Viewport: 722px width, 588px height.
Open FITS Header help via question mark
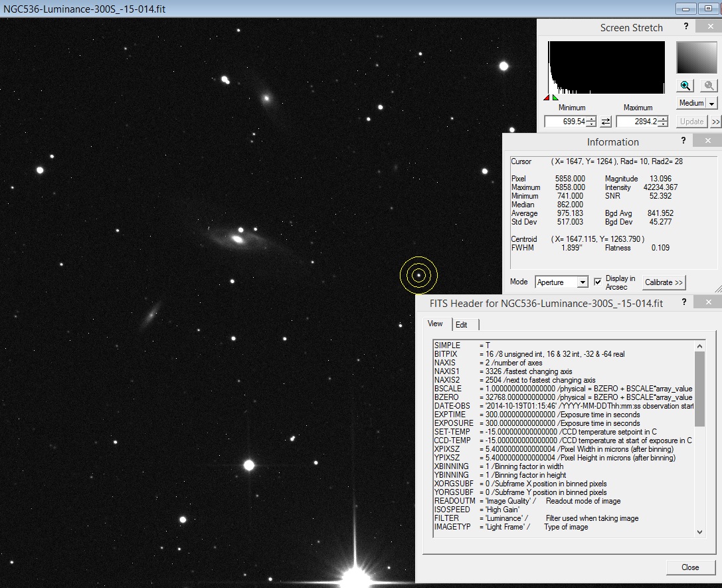pyautogui.click(x=683, y=302)
